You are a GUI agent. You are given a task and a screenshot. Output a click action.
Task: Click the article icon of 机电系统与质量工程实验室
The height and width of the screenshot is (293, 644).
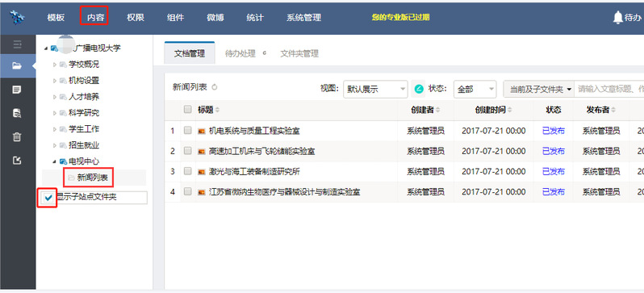coord(201,131)
